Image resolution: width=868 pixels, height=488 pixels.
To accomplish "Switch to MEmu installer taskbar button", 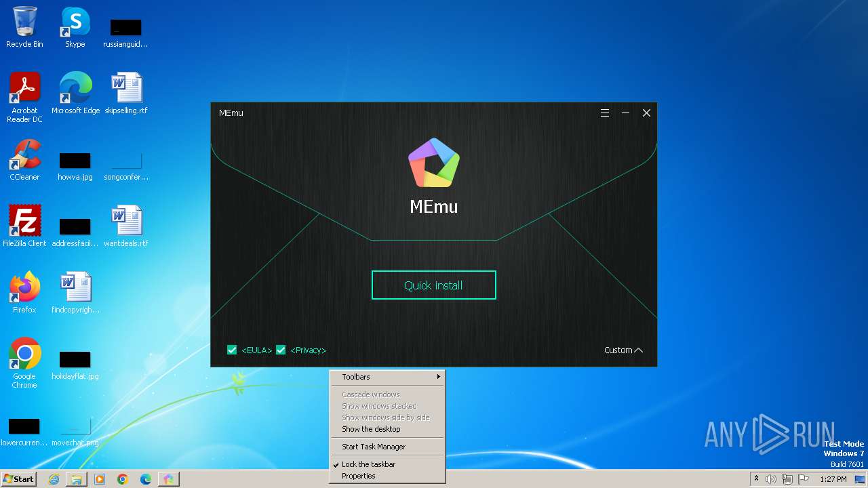I will coord(168,479).
